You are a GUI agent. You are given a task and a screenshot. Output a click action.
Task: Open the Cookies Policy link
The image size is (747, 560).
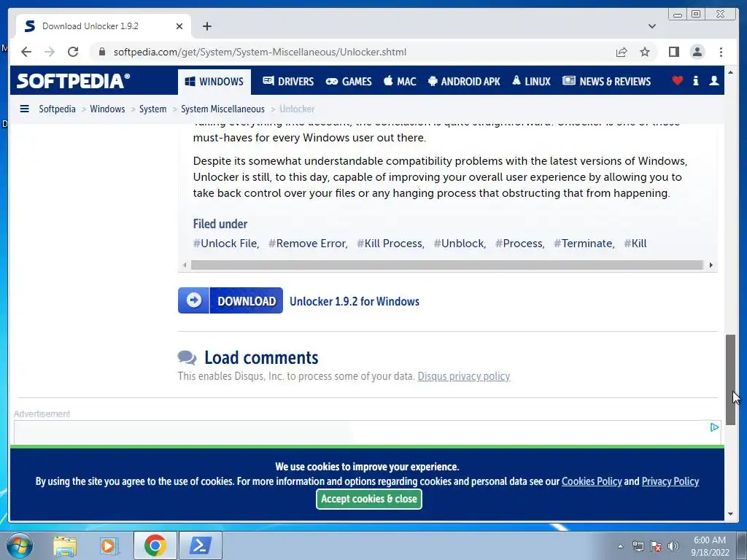(x=591, y=481)
